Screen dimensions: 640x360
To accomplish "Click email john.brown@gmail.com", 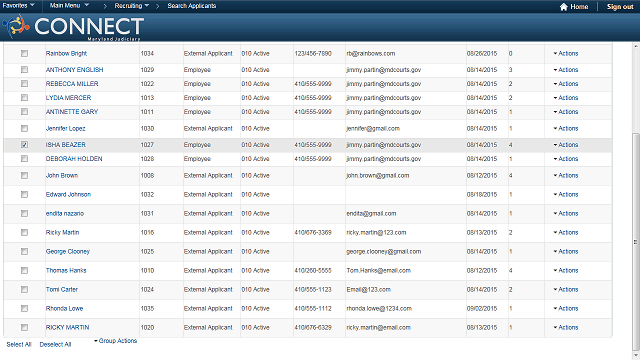I will point(378,176).
